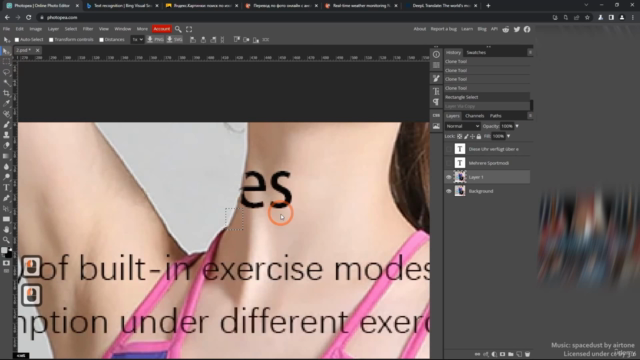Open the Paragraph side panel icon

[x=436, y=102]
